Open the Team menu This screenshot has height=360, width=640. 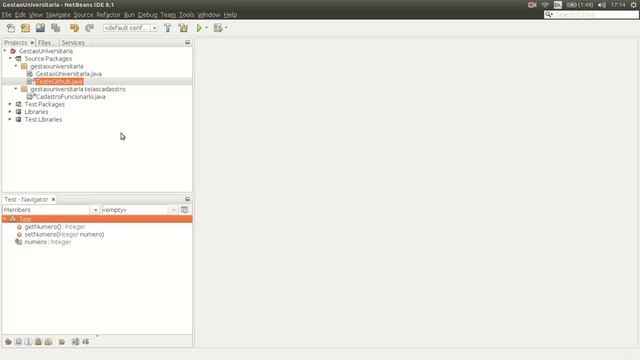pyautogui.click(x=168, y=15)
